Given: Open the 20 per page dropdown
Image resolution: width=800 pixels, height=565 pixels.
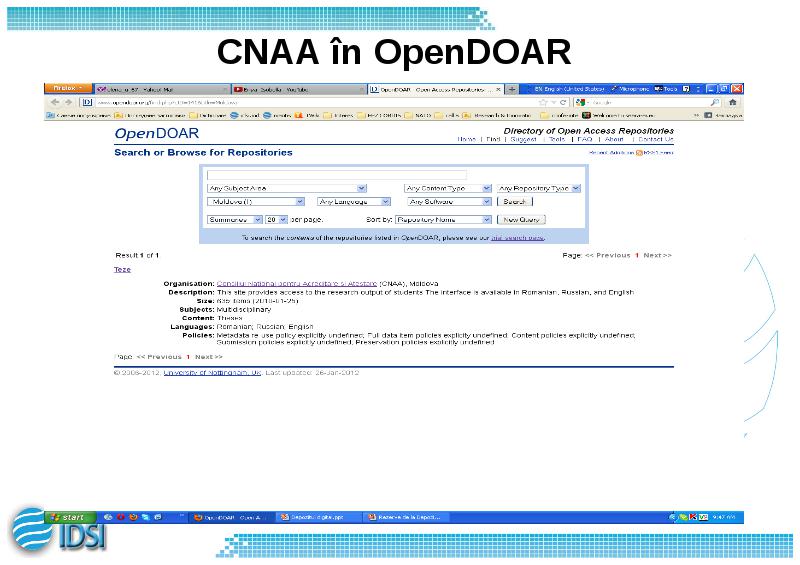Looking at the screenshot, I should point(277,219).
